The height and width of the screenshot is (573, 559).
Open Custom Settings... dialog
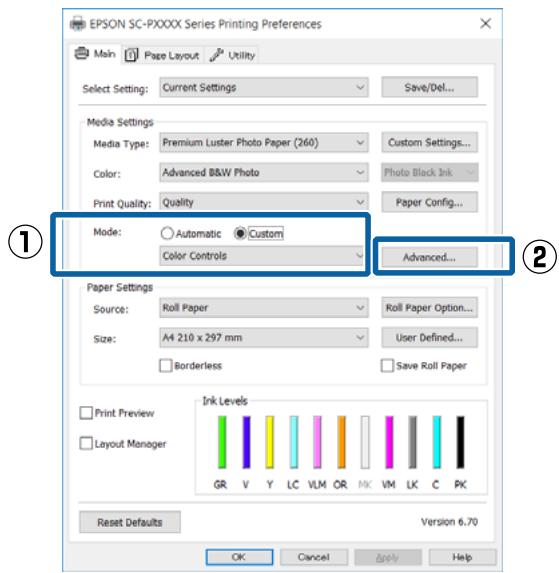[429, 143]
